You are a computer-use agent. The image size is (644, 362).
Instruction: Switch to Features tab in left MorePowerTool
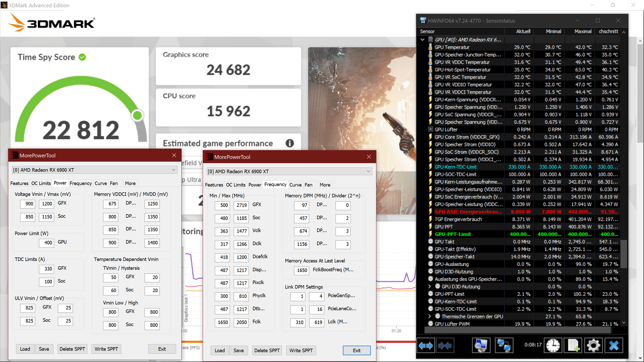[x=19, y=183]
